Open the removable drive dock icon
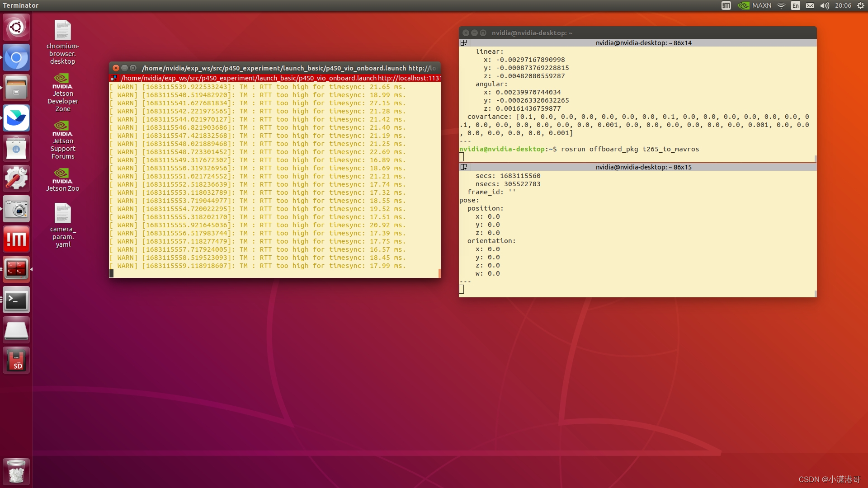Image resolution: width=868 pixels, height=488 pixels. pyautogui.click(x=16, y=330)
